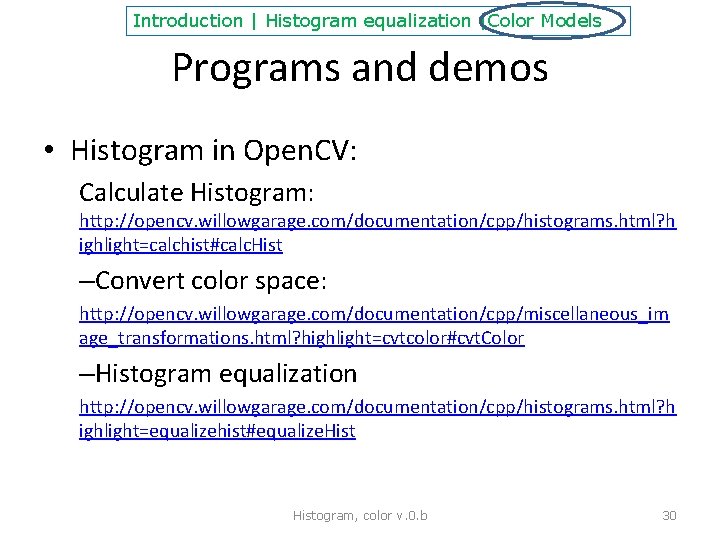Screen dimensions: 720x540
Task: Click the '–Histogram equalization' subheading in the body
Action: [218, 374]
